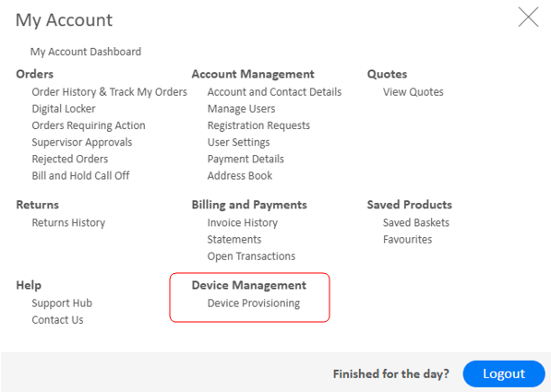Open My Account Dashboard
This screenshot has height=392, width=551.
point(86,52)
